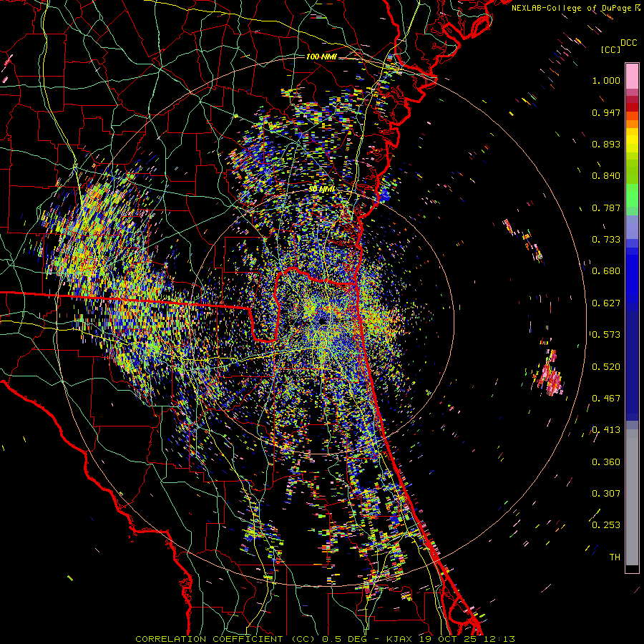Select the 0.627 scale value
The width and height of the screenshot is (644, 644).
click(x=606, y=303)
